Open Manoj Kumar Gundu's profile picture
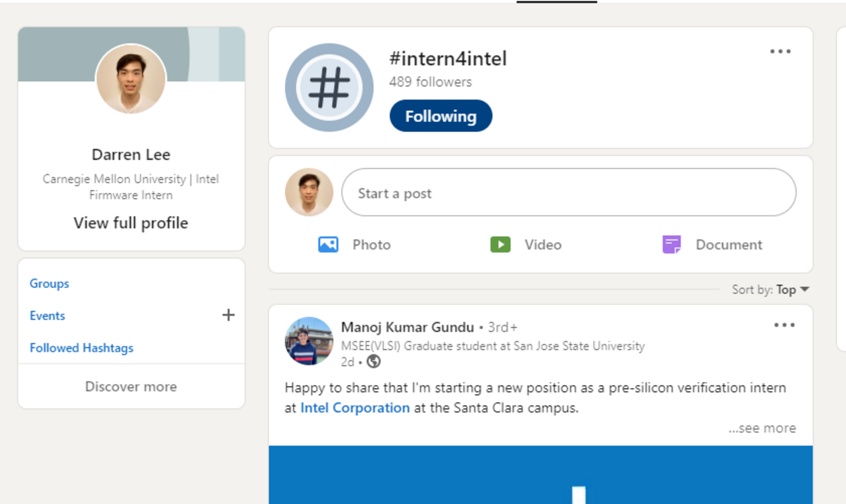The image size is (846, 504). 309,341
